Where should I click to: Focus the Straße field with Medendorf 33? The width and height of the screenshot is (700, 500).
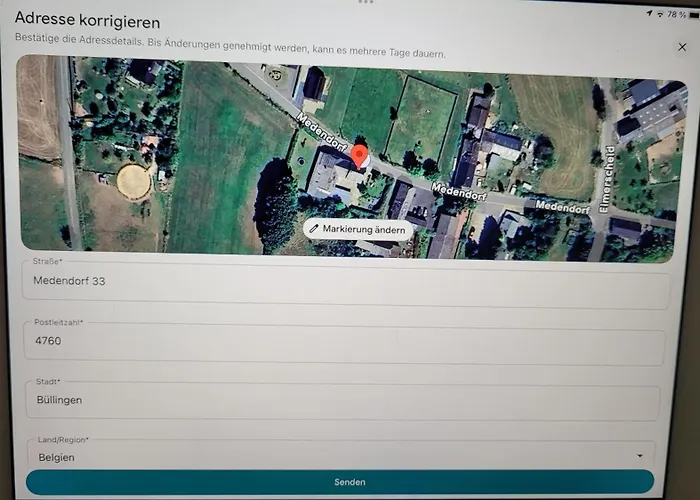click(x=346, y=283)
